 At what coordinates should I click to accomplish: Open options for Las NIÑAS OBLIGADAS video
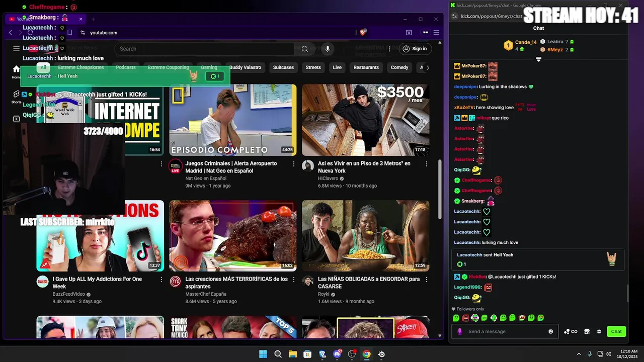pyautogui.click(x=427, y=280)
